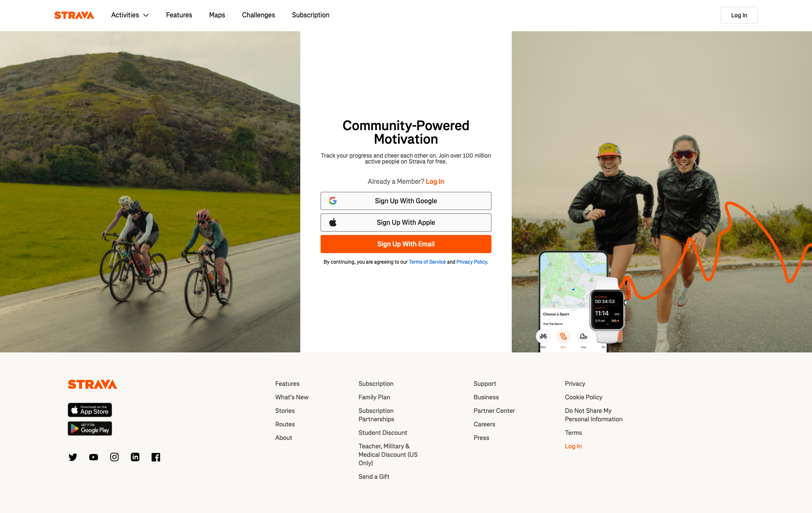
Task: Click the header Log In button
Action: (x=739, y=15)
